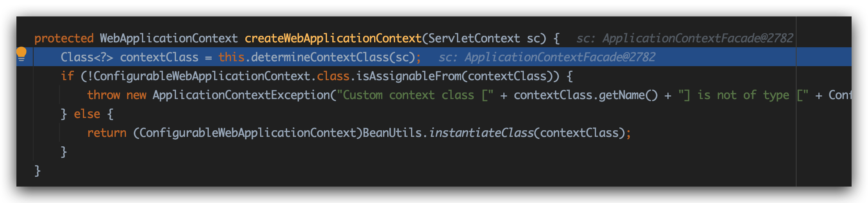
Task: Click the contextClass variable declaration
Action: click(159, 57)
